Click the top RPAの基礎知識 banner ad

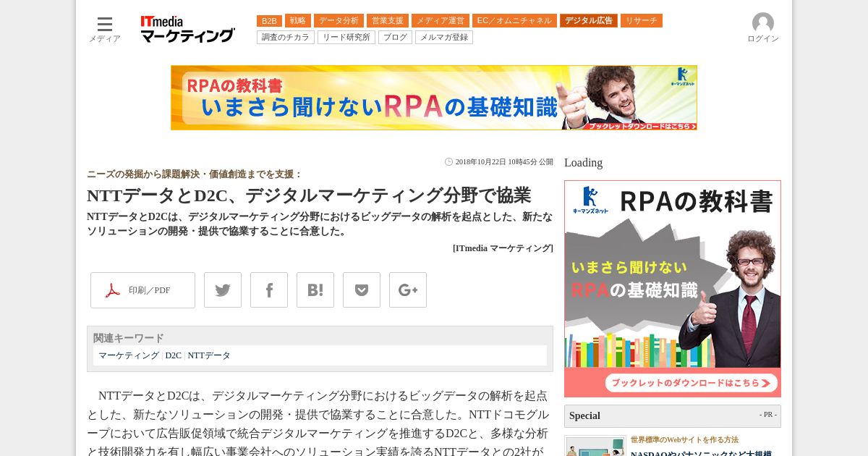[x=434, y=98]
